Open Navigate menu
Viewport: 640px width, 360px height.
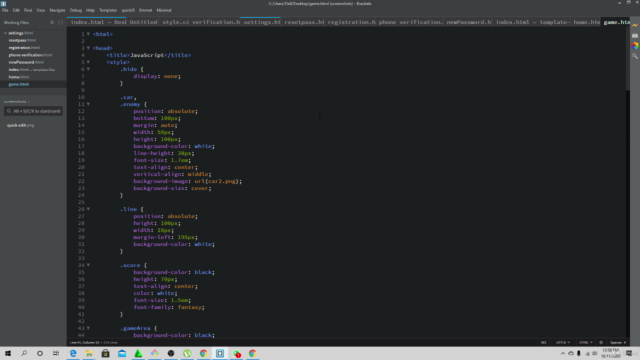pos(57,10)
